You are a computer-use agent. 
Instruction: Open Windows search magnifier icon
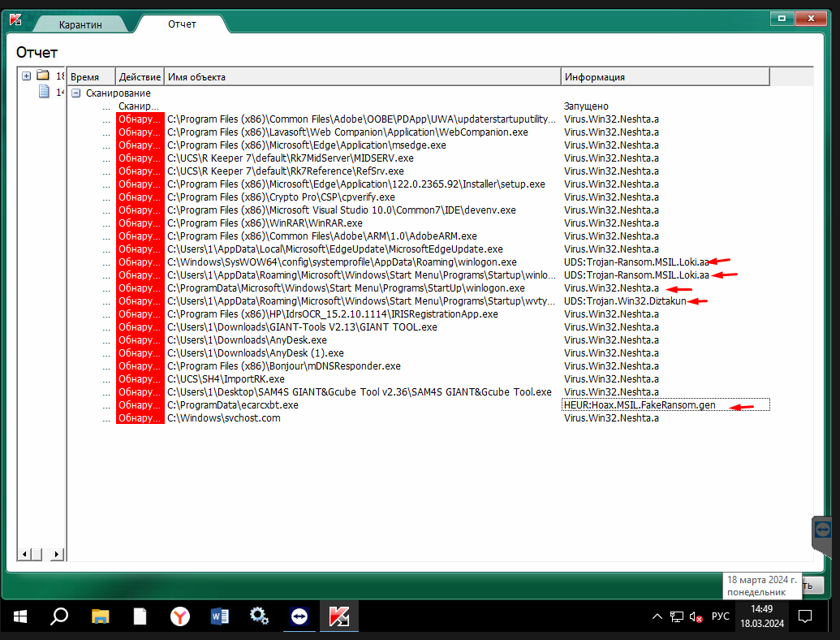click(x=59, y=616)
